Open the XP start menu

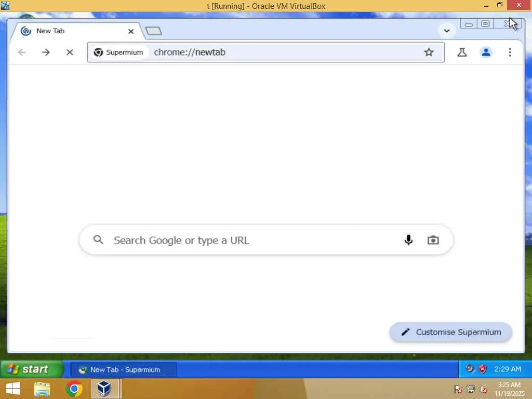[32, 369]
